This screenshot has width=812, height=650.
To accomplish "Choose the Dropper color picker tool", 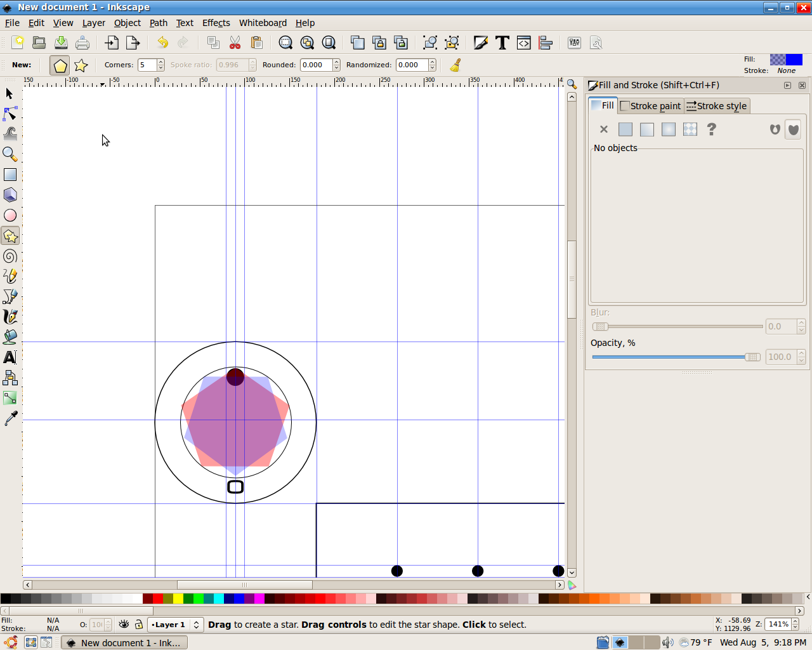I will click(10, 418).
